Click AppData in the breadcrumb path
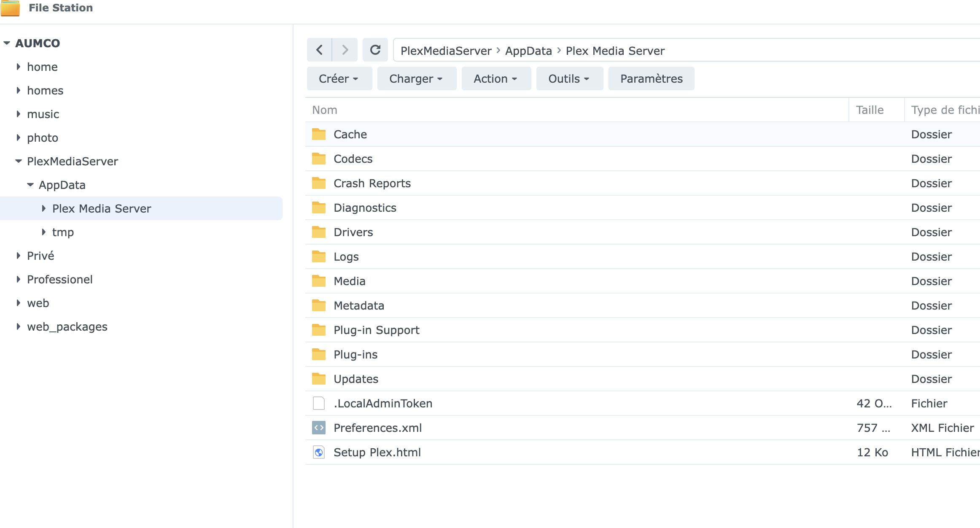Screen dimensions: 980x528 [528, 51]
